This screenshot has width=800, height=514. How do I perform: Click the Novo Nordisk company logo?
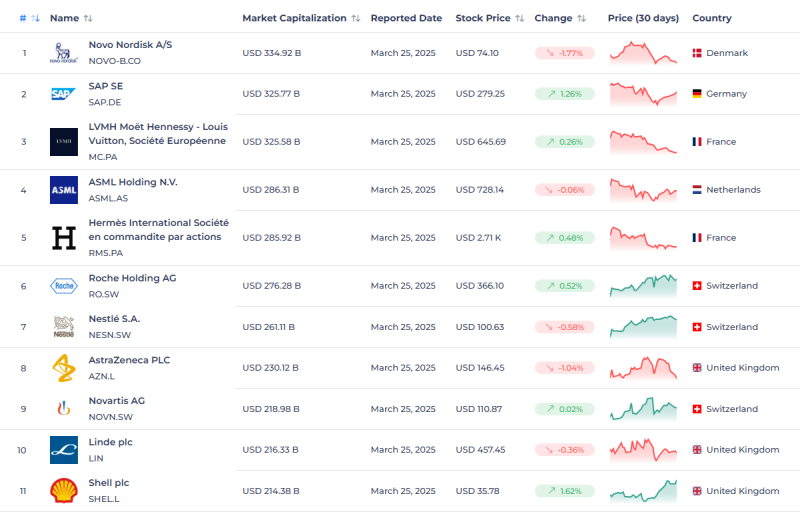tap(63, 53)
